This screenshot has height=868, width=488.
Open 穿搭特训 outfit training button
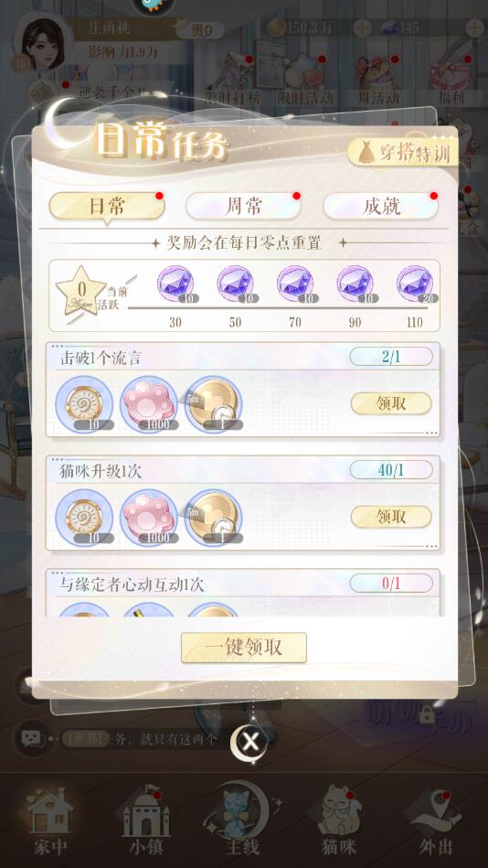(x=403, y=152)
